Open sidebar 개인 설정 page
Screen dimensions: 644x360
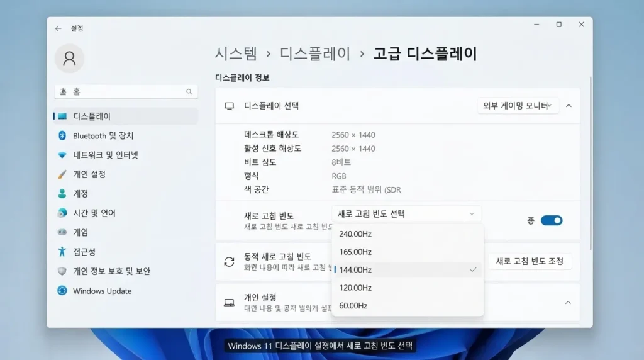pos(126,174)
